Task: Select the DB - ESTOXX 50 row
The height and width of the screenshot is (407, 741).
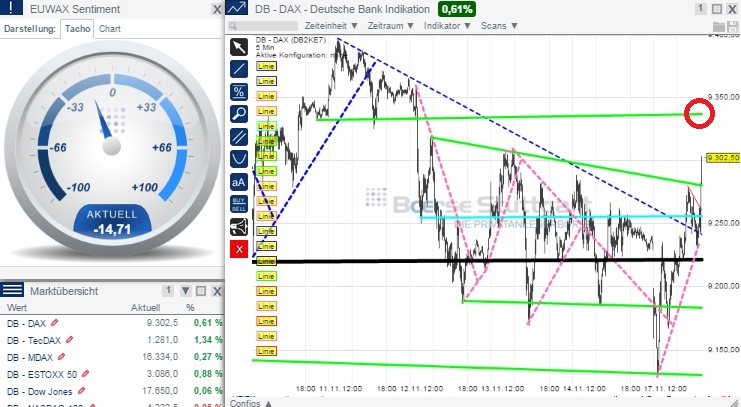Action: pos(112,374)
